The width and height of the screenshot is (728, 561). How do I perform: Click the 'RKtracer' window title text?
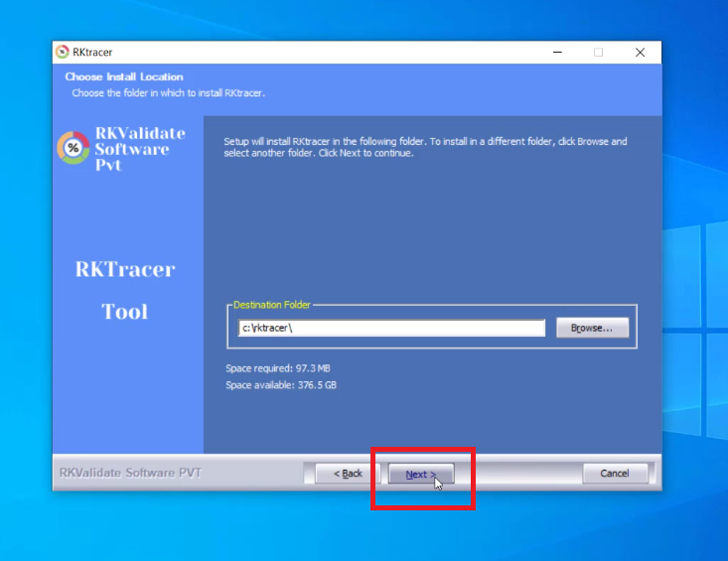click(92, 52)
